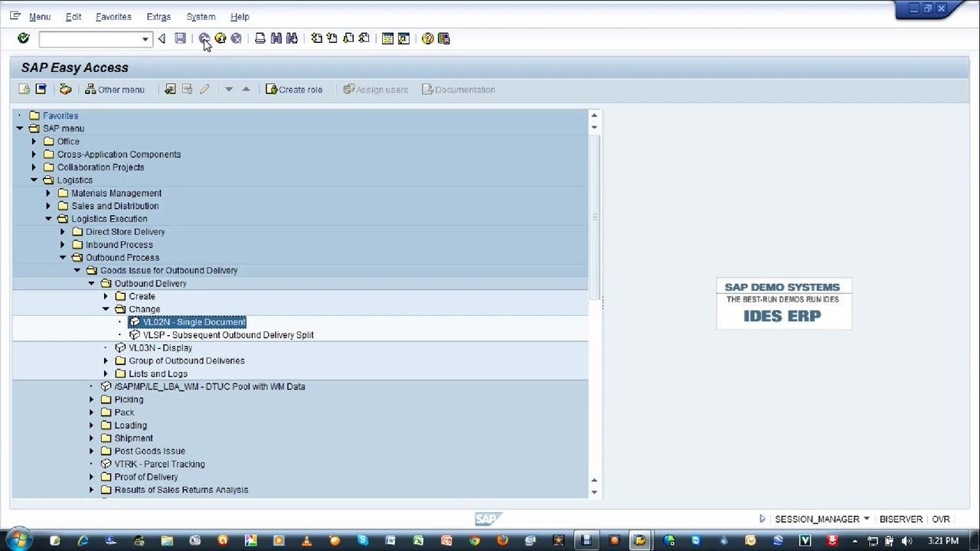This screenshot has height=551, width=980.
Task: Click the Back arrow toolbar icon
Action: point(204,38)
